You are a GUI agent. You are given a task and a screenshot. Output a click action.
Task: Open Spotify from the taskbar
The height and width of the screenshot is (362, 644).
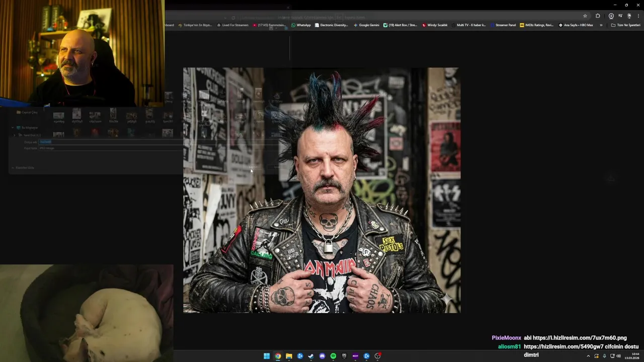[x=333, y=356]
